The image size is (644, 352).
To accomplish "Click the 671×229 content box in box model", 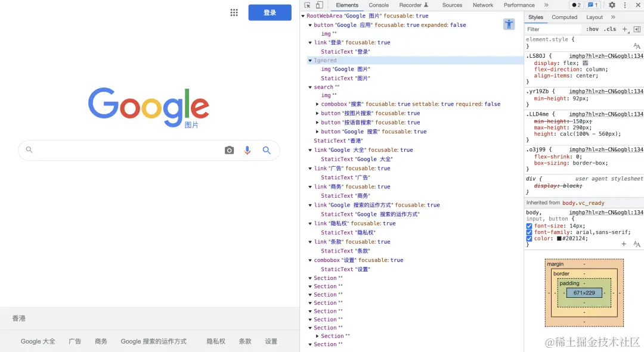I will click(584, 293).
